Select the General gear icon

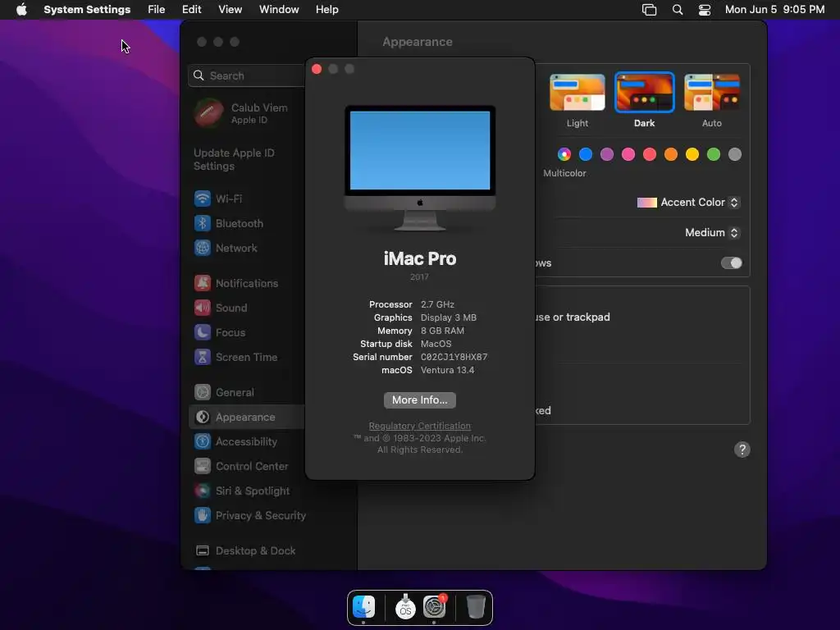pyautogui.click(x=203, y=392)
